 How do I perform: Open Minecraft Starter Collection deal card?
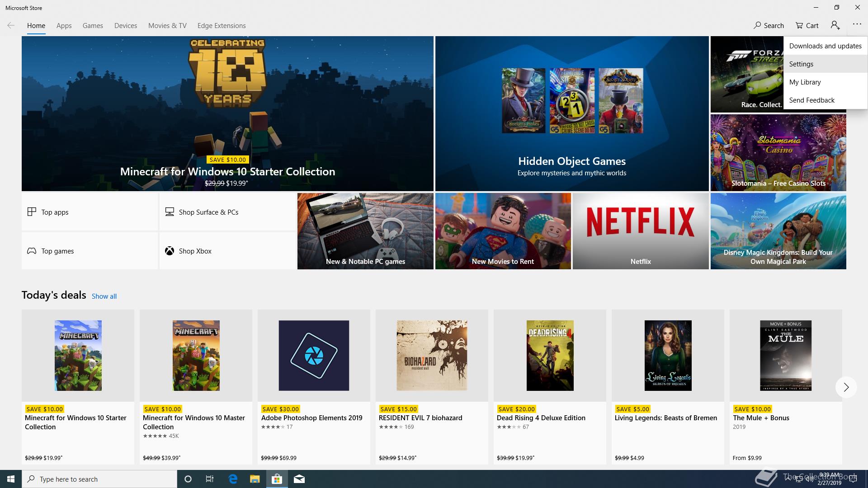coord(78,387)
